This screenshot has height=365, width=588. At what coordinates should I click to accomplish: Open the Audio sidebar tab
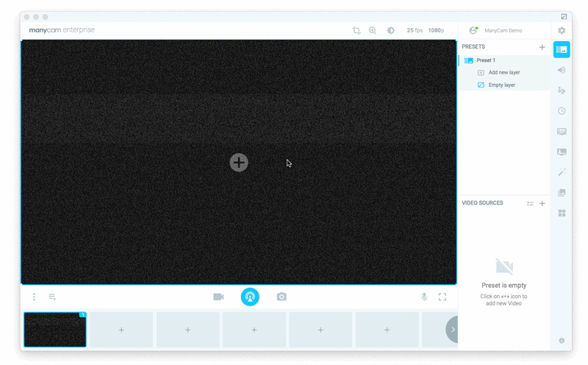coord(562,70)
